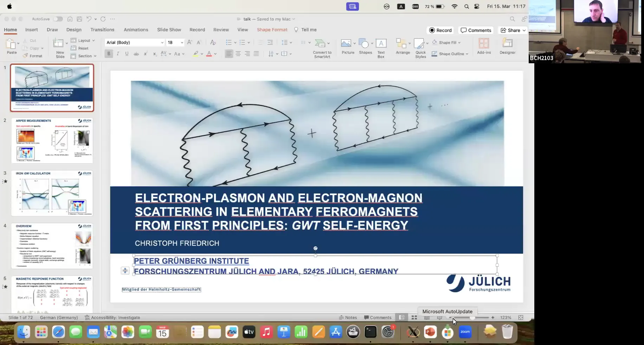Select slide 2 ARPES Measurements thumbnail
The height and width of the screenshot is (345, 644).
point(52,141)
